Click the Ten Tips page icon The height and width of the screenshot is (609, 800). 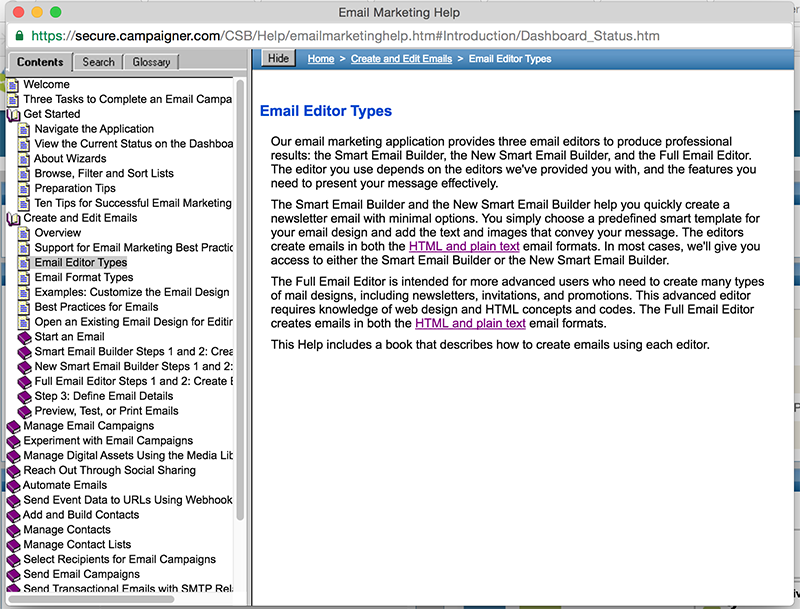pos(24,204)
